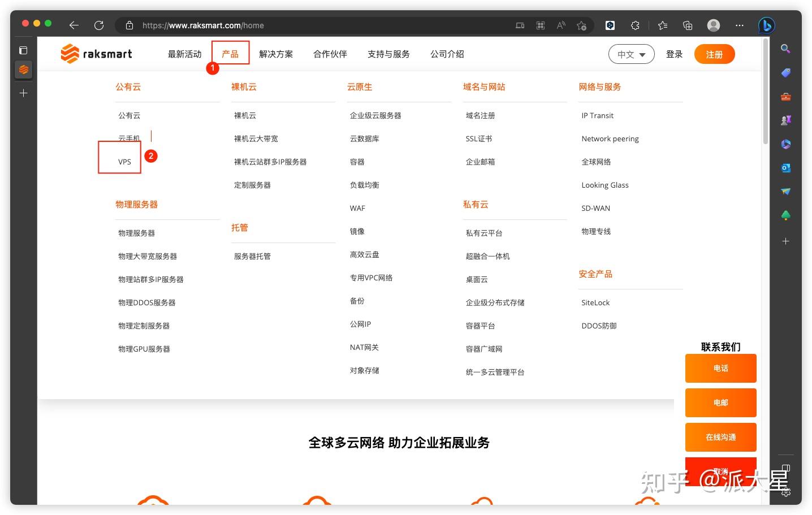Expand the 中文 language dropdown
Viewport: 812px width, 515px height.
pyautogui.click(x=631, y=54)
